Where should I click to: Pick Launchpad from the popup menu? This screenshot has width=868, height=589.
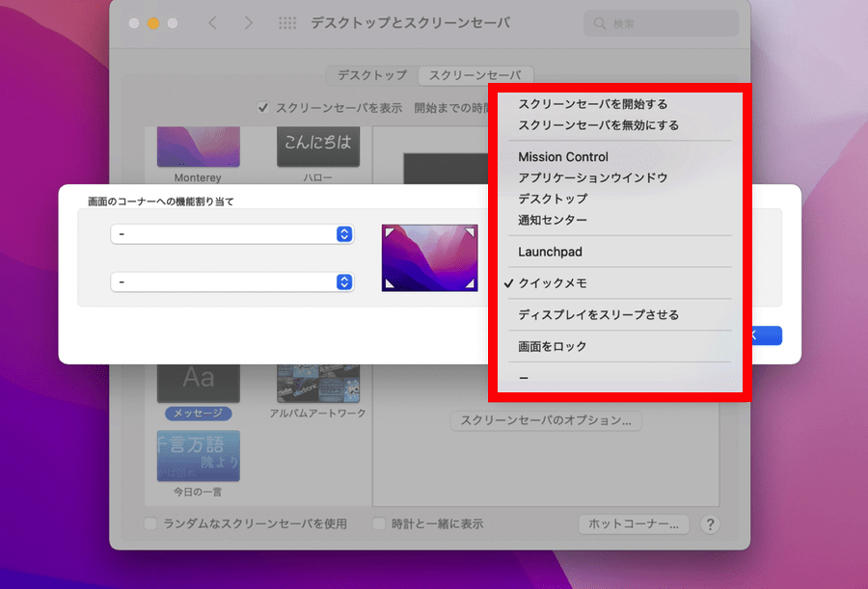coord(550,252)
